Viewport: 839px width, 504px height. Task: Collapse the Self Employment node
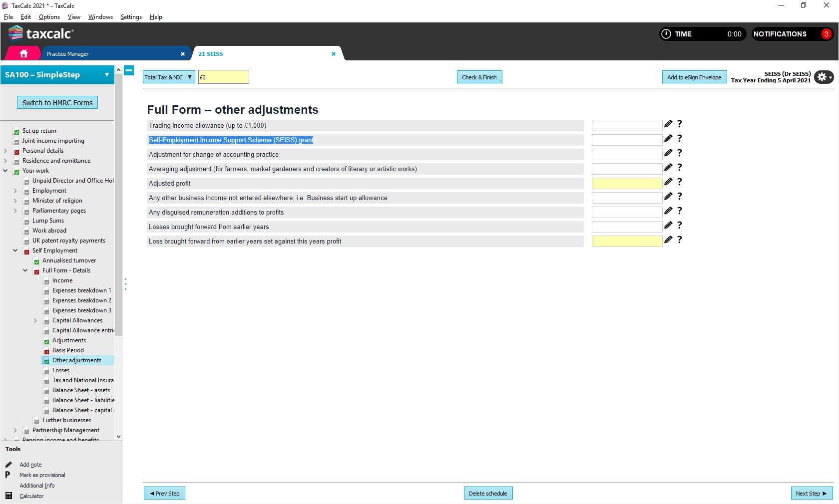click(x=15, y=251)
